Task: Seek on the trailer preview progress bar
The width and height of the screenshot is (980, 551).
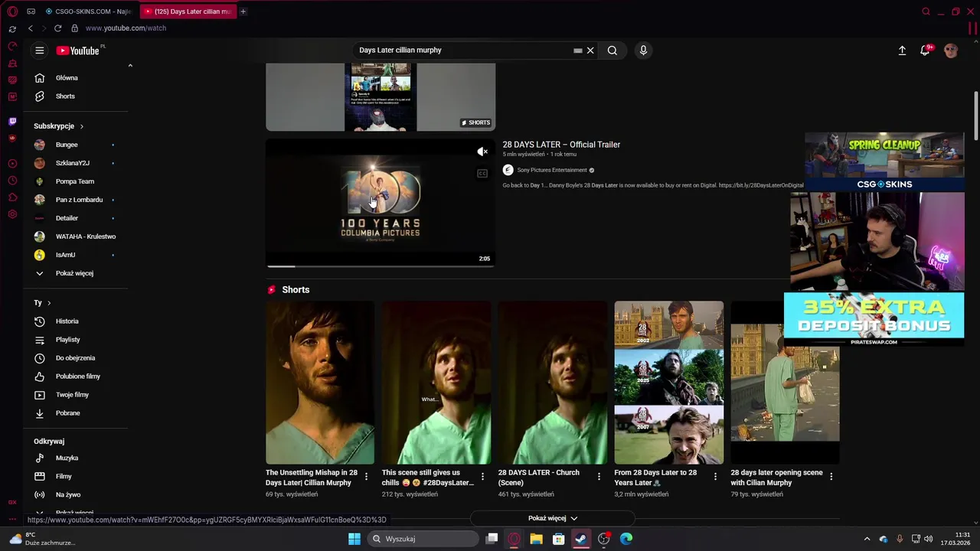Action: [x=381, y=266]
